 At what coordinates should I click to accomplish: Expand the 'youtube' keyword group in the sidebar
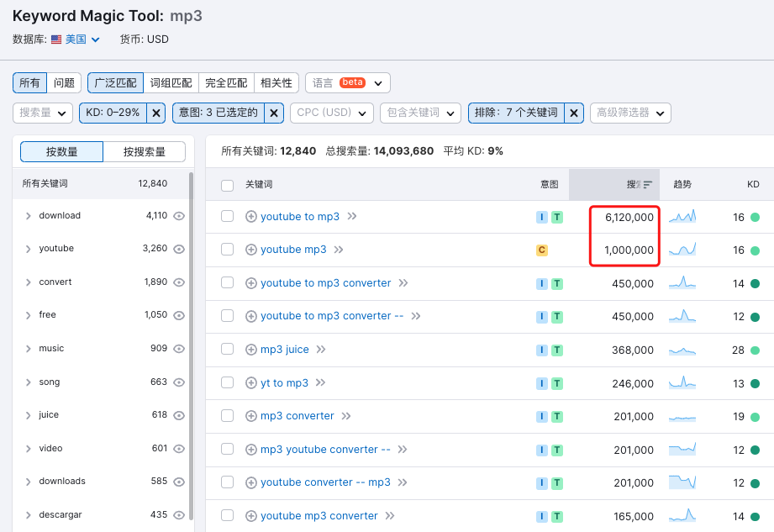[x=27, y=248]
